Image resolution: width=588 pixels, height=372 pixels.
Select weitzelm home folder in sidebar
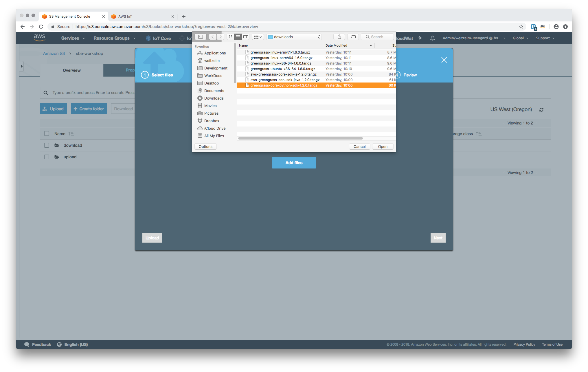(x=212, y=61)
